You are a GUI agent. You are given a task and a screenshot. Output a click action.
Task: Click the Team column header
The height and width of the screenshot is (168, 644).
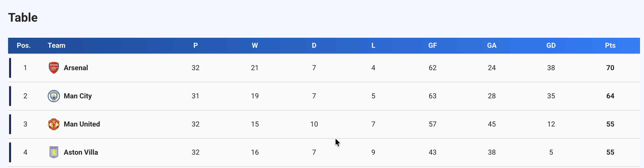pyautogui.click(x=56, y=46)
